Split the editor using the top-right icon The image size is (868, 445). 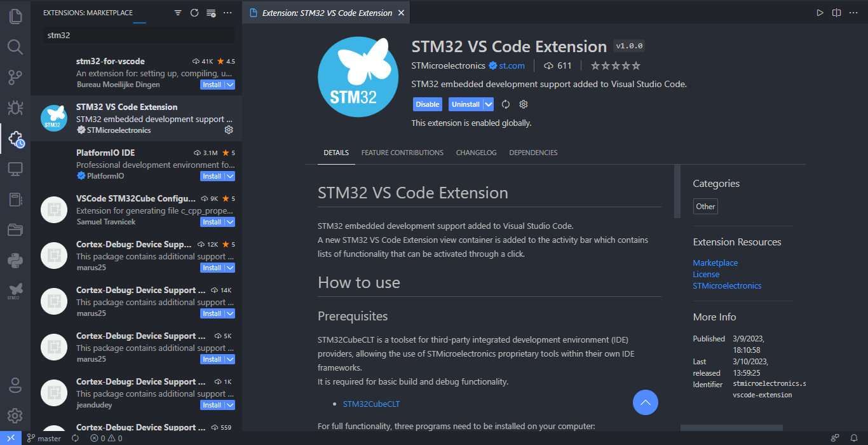[x=836, y=12]
